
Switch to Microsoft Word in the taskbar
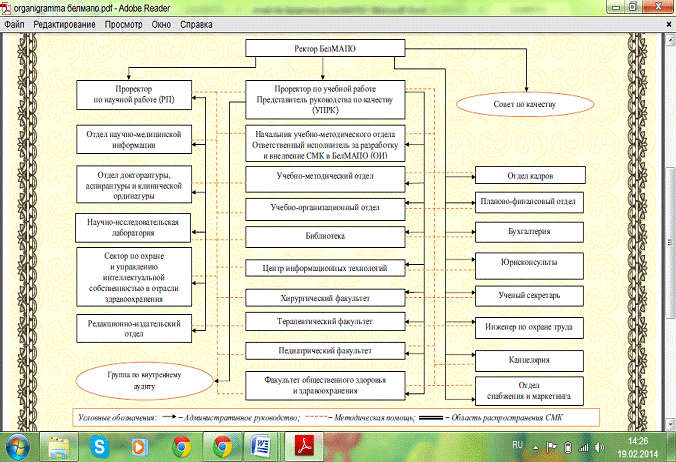tap(264, 445)
